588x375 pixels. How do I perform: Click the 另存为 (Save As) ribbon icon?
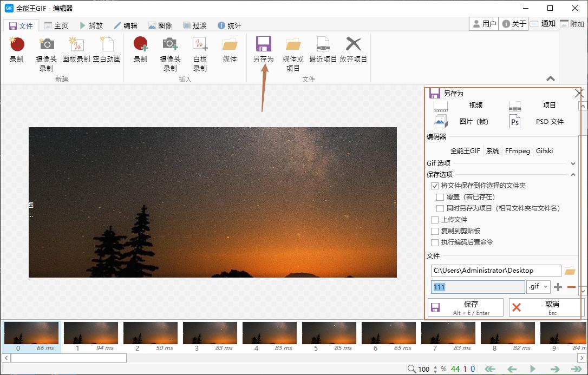tap(263, 50)
